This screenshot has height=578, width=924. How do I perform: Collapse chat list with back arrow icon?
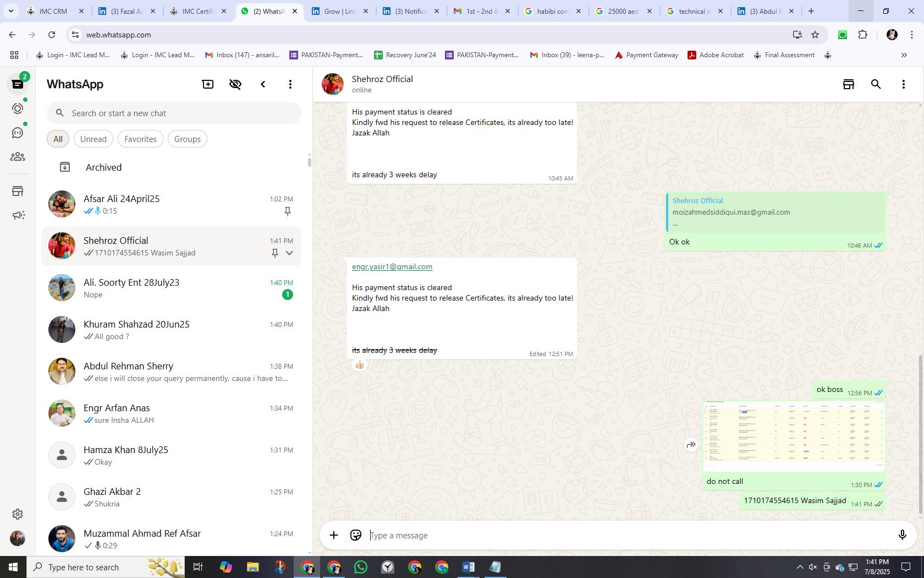(x=263, y=84)
